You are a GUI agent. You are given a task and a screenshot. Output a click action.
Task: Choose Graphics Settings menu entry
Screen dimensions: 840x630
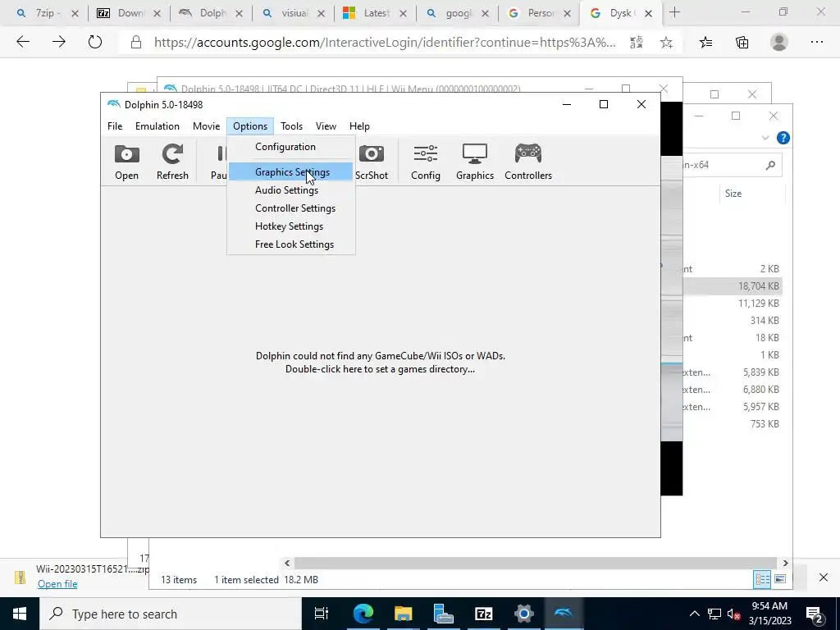click(x=290, y=172)
